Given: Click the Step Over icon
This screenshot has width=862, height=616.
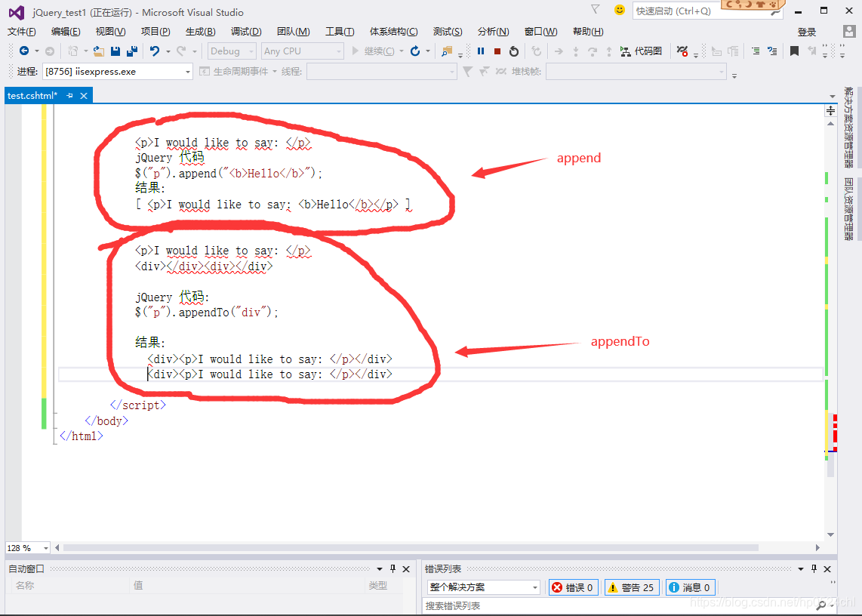Looking at the screenshot, I should click(592, 51).
